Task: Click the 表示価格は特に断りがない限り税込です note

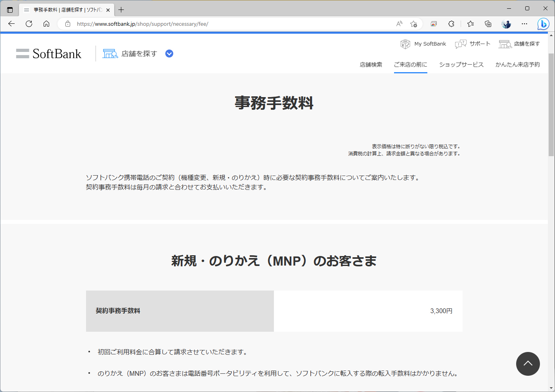Action: 416,147
